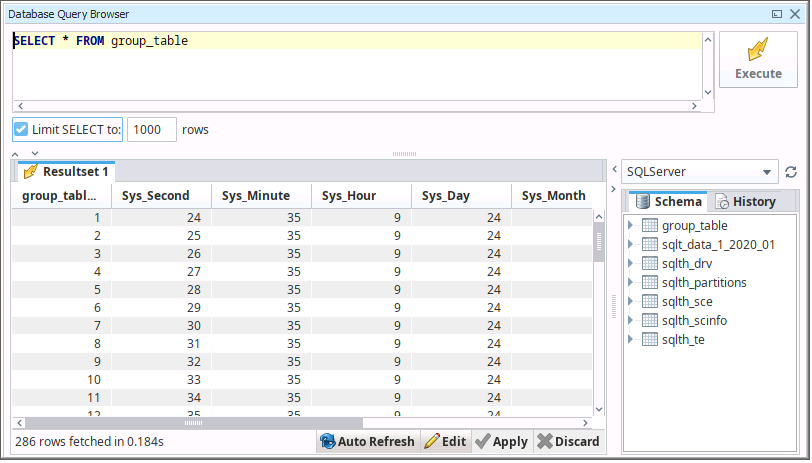Click the sqlth_partitions table icon
Image resolution: width=812 pixels, height=463 pixels.
coord(649,282)
